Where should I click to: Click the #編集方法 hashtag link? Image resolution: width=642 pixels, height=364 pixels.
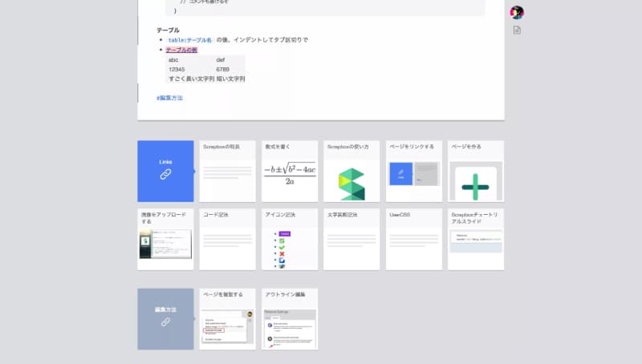(x=169, y=98)
